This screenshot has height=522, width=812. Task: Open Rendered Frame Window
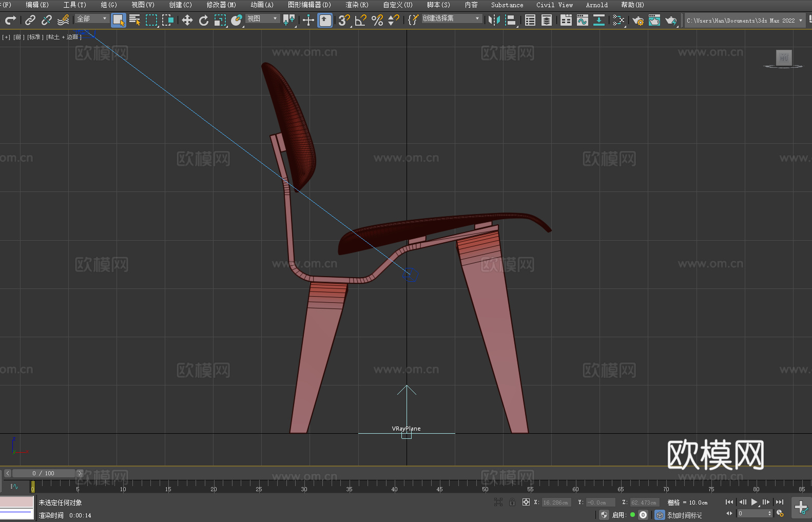[x=654, y=20]
